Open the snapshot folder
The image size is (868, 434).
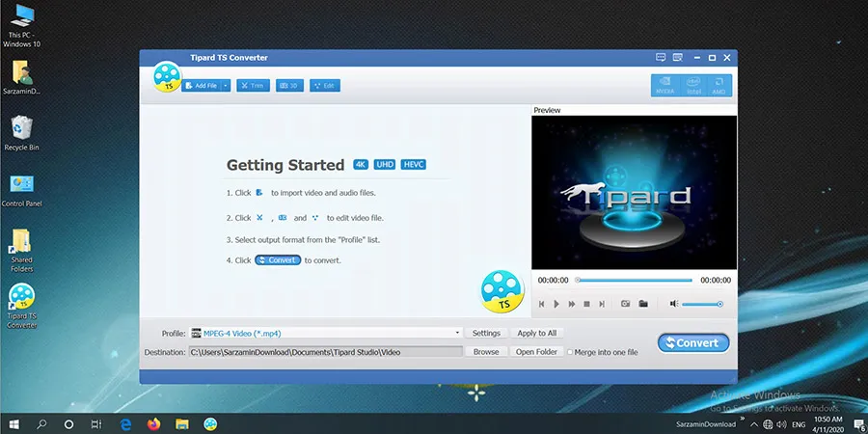coord(643,304)
